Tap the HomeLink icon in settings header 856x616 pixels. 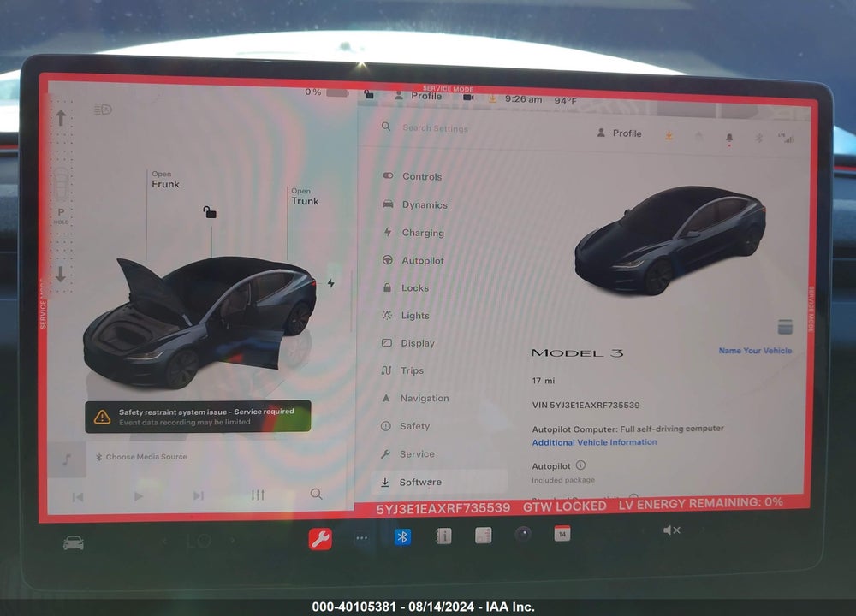coord(699,136)
